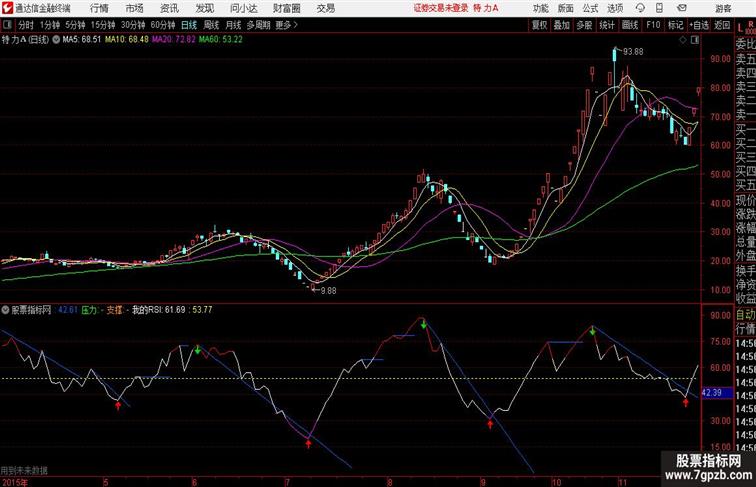
Task: Switch to the 多周期 view tab
Action: point(258,25)
